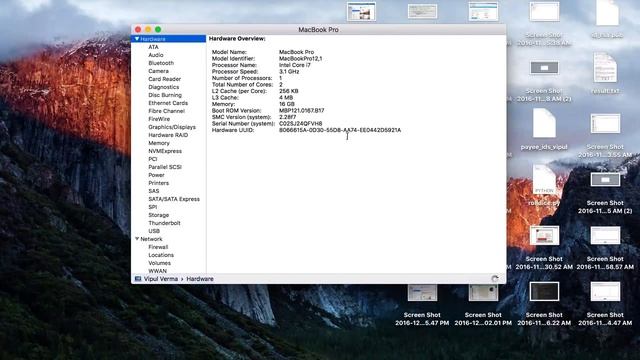Open Graphics/Displays in the sidebar
The height and width of the screenshot is (360, 640).
point(172,127)
